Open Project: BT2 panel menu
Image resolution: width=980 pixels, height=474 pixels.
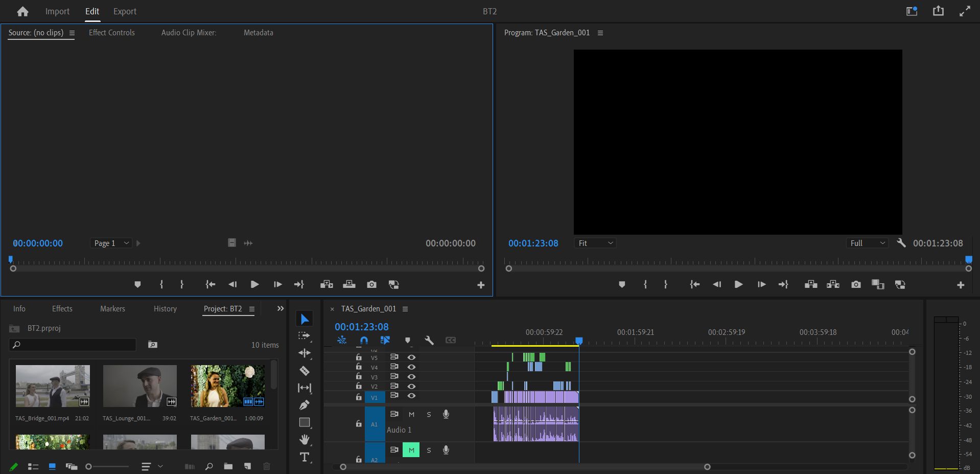pyautogui.click(x=251, y=309)
